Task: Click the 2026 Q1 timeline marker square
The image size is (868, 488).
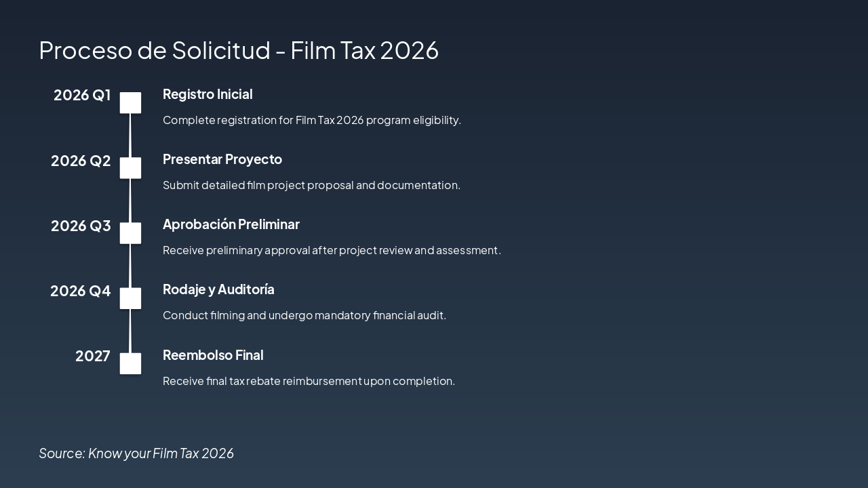Action: click(x=130, y=103)
